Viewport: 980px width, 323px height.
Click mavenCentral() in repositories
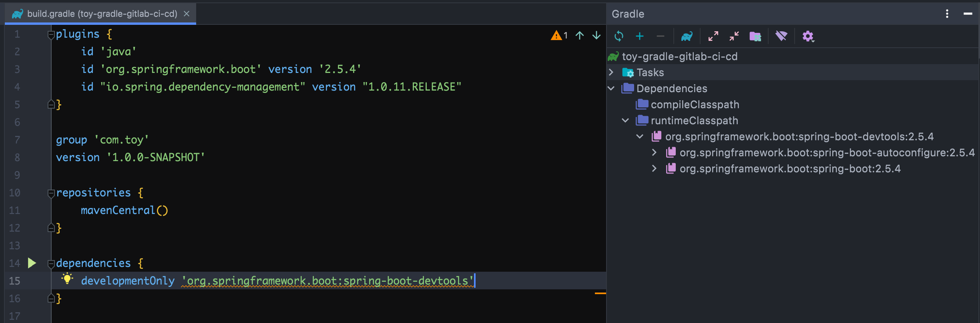pyautogui.click(x=125, y=210)
